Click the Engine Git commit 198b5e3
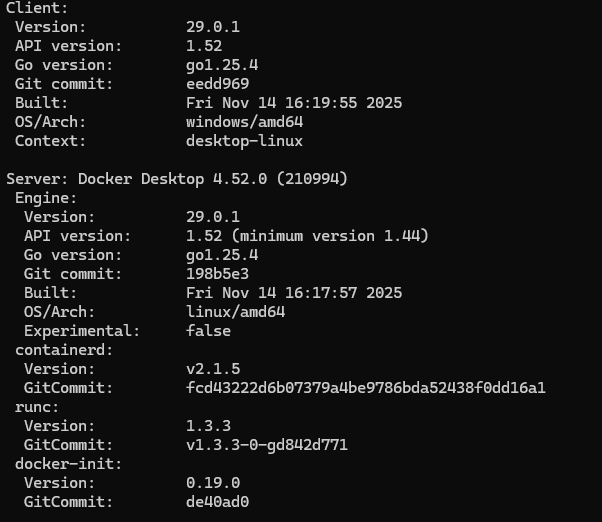The height and width of the screenshot is (522, 602). (217, 274)
